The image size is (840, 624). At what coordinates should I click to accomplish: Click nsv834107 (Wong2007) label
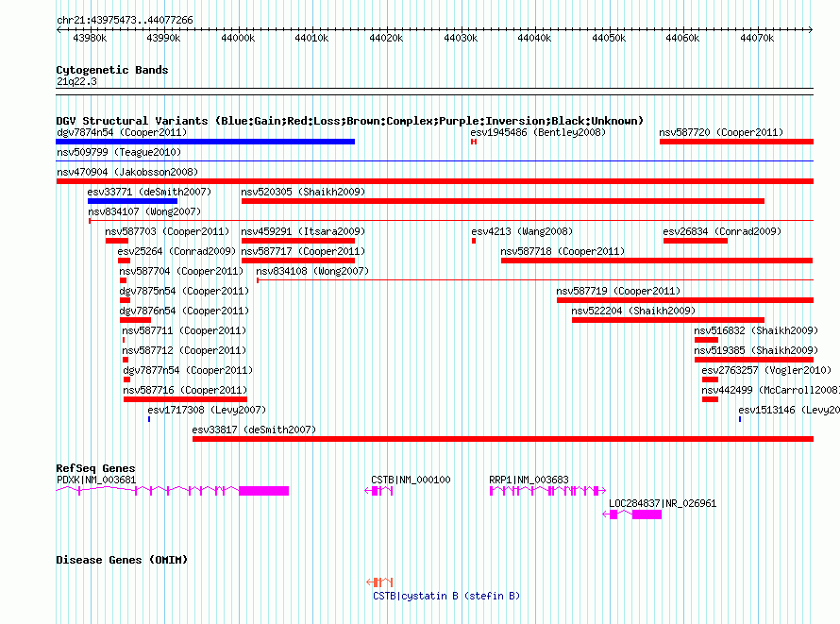pos(144,211)
